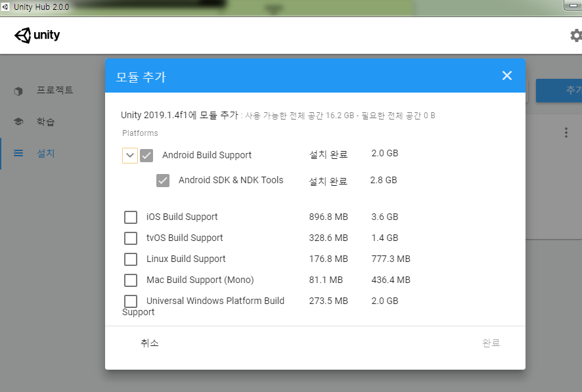Image resolution: width=582 pixels, height=392 pixels.
Task: Click the Universal Windows Platform Build label
Action: tap(215, 301)
